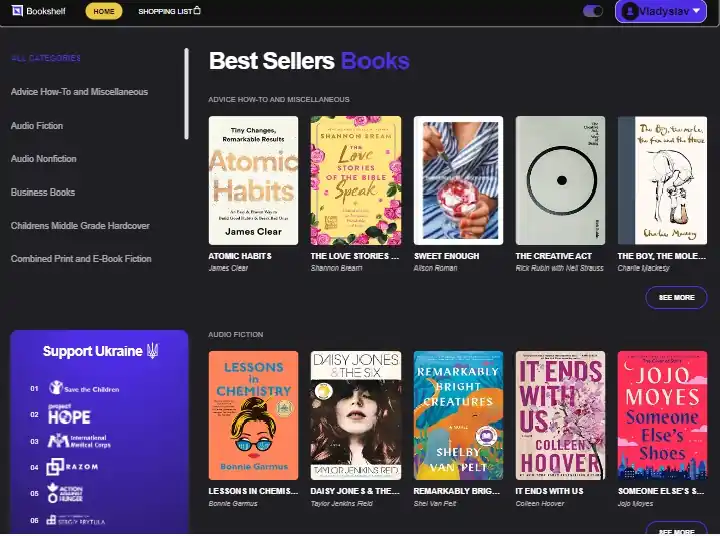Viewport: 720px width, 536px height.
Task: Click author name Bonnie Garmus under title
Action: click(x=233, y=504)
